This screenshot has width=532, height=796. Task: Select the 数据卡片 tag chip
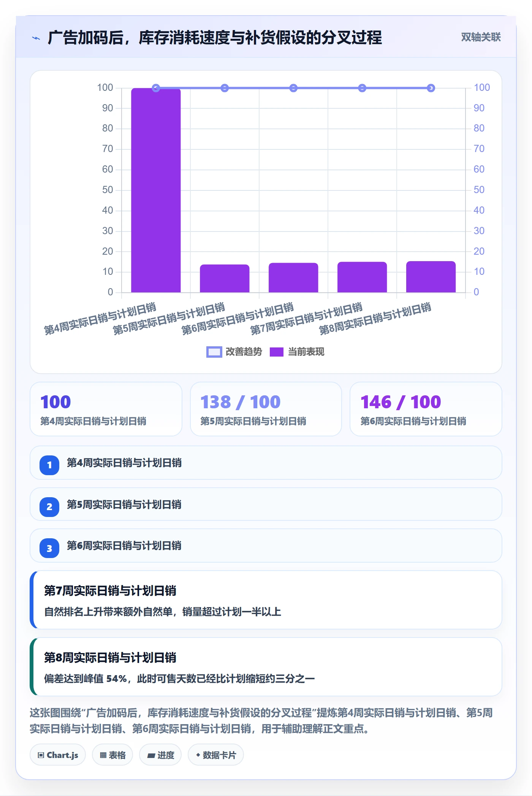(x=216, y=755)
